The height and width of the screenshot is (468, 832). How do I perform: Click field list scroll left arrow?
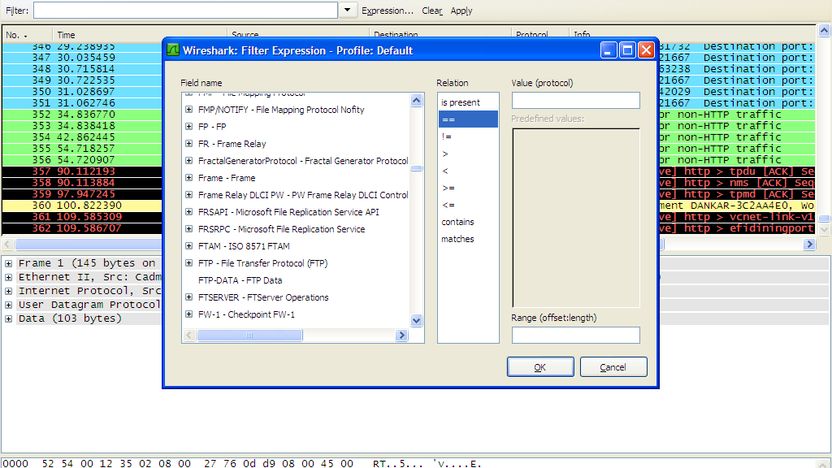click(189, 335)
